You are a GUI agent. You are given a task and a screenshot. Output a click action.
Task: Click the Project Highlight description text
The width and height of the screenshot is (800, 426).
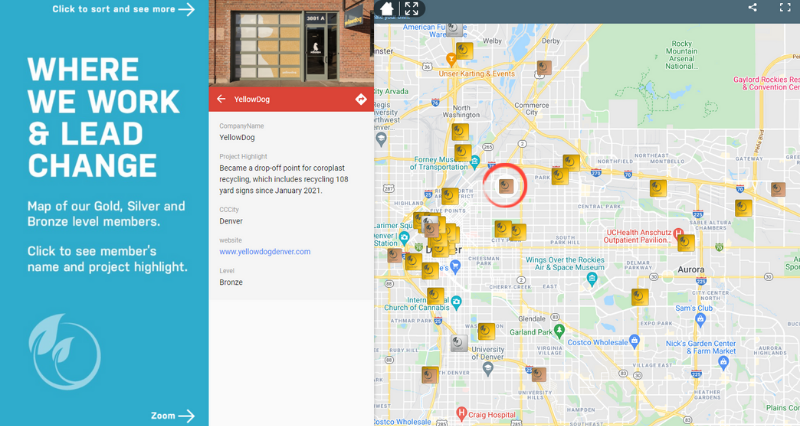[x=284, y=179]
